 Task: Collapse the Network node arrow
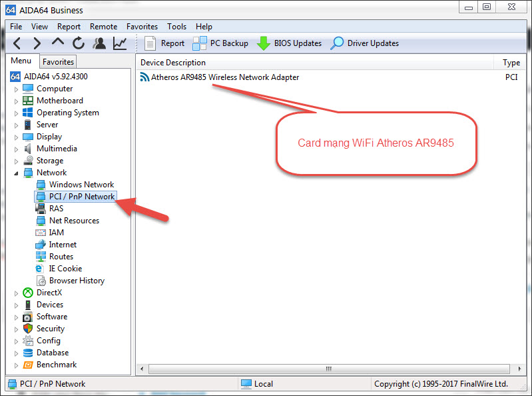[x=16, y=173]
